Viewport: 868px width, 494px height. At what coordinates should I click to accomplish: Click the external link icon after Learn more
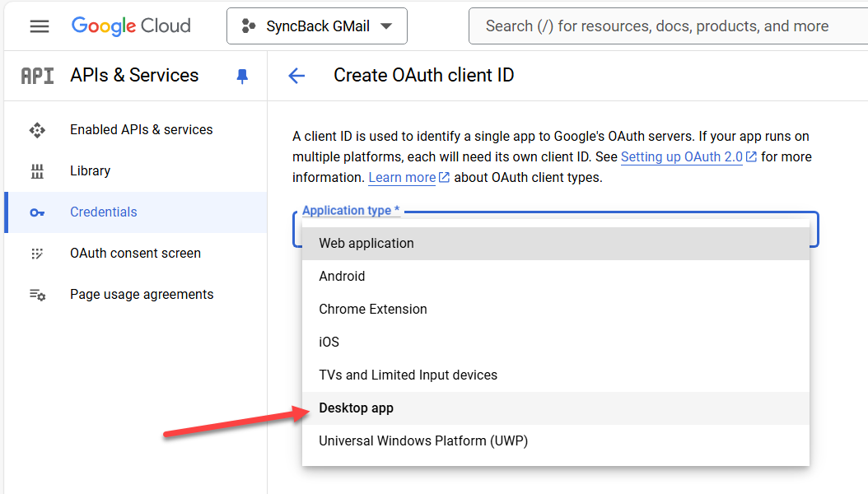click(444, 178)
